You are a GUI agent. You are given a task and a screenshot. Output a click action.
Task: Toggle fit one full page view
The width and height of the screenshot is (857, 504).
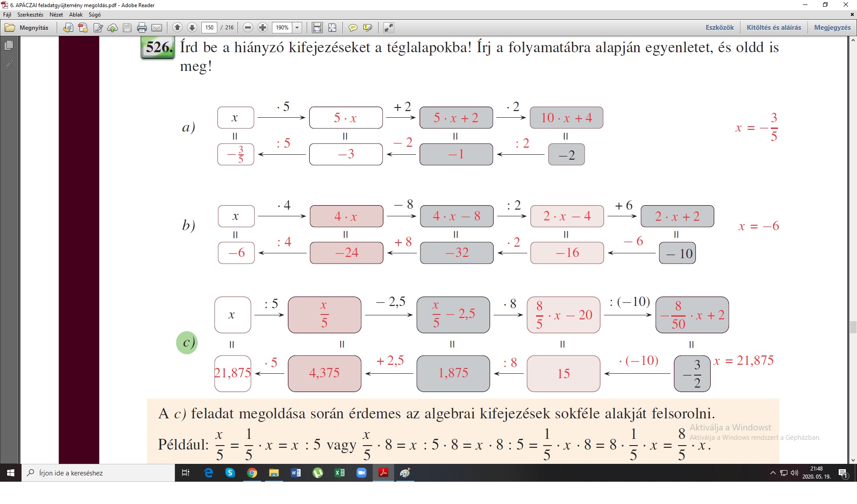pos(332,28)
